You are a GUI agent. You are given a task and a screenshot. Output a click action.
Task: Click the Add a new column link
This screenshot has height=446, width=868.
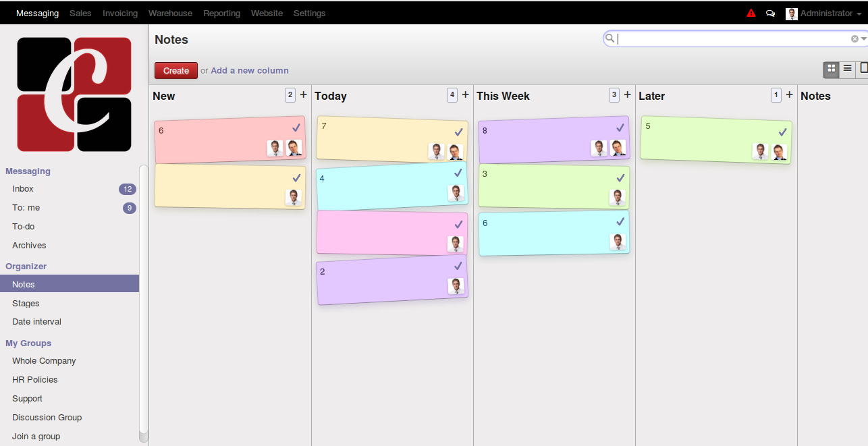[250, 71]
